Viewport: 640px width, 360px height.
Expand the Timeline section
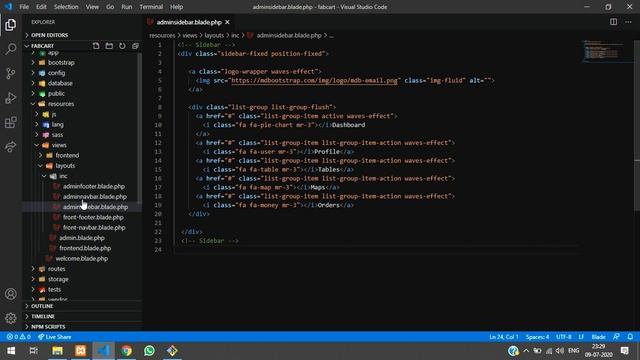pos(82,316)
